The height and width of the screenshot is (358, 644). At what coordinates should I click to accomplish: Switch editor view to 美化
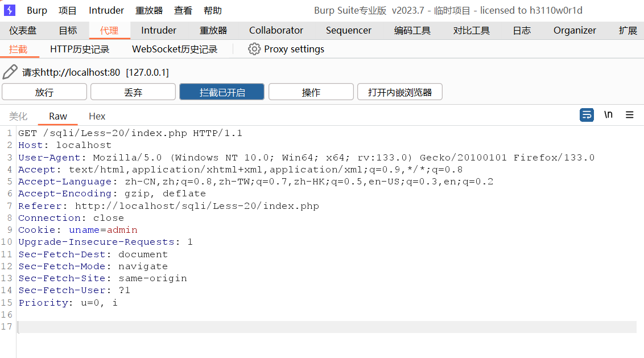(18, 116)
